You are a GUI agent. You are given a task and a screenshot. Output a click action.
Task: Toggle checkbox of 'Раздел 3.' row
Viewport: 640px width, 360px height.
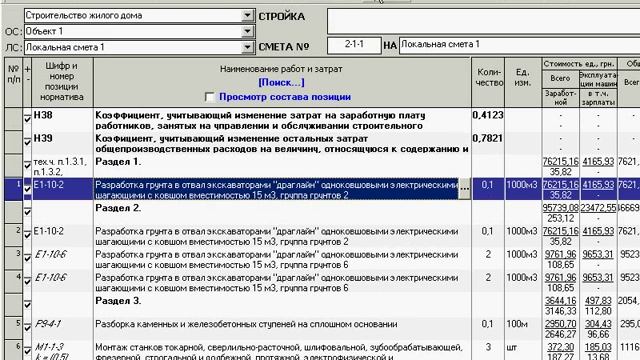click(x=27, y=305)
